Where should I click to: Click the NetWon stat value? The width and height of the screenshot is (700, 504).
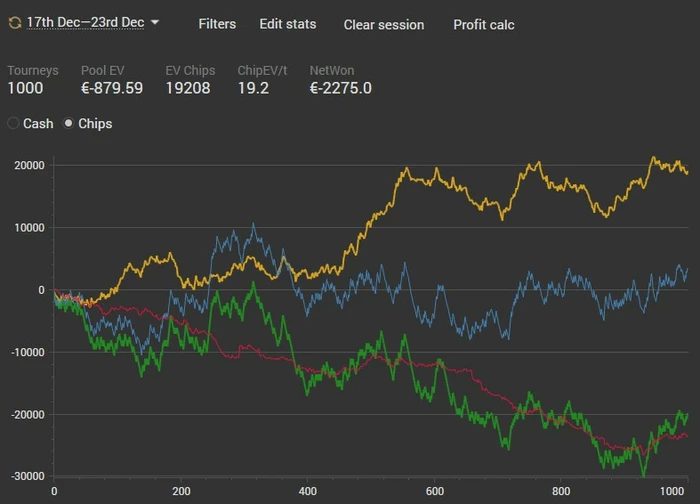click(340, 88)
